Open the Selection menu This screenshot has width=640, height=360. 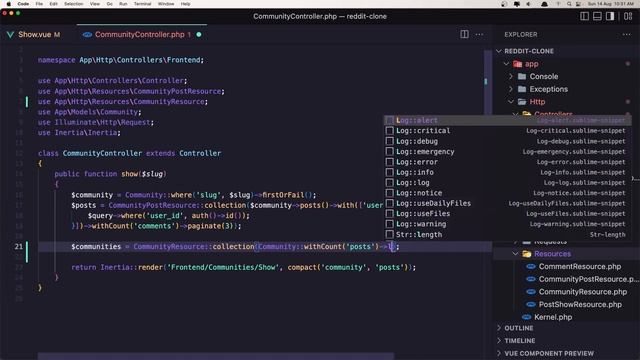tap(73, 4)
